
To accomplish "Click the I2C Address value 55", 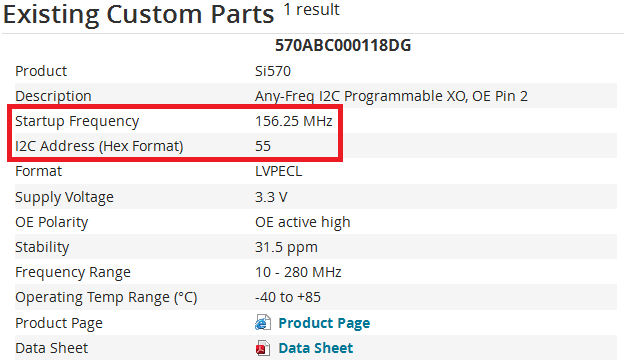I will click(263, 146).
